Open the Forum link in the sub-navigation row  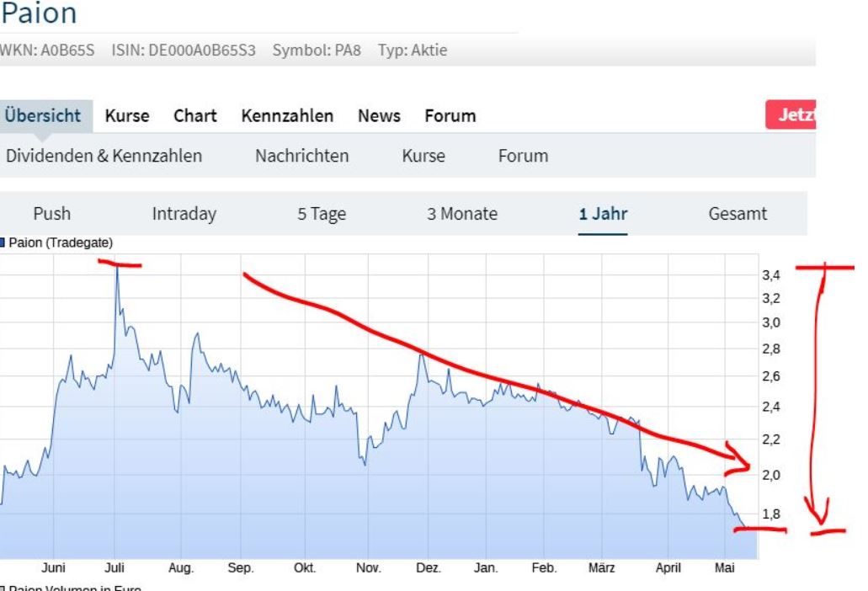(x=523, y=156)
